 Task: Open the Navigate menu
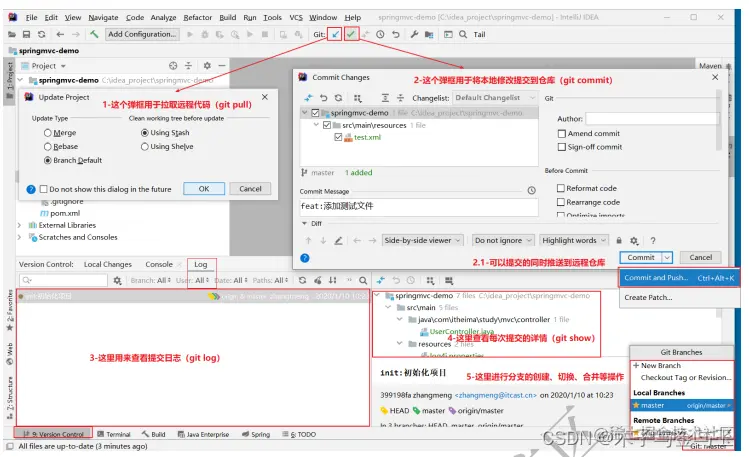pyautogui.click(x=103, y=17)
